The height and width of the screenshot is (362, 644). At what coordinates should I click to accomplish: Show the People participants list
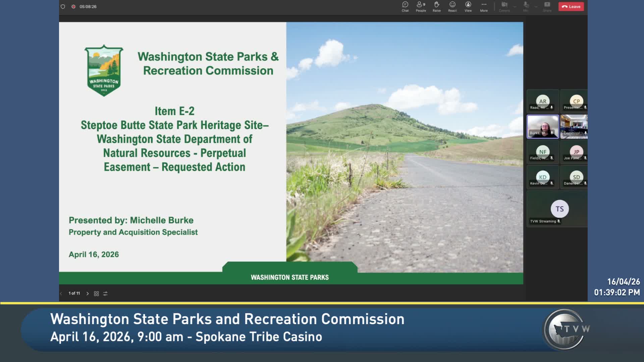click(x=421, y=6)
